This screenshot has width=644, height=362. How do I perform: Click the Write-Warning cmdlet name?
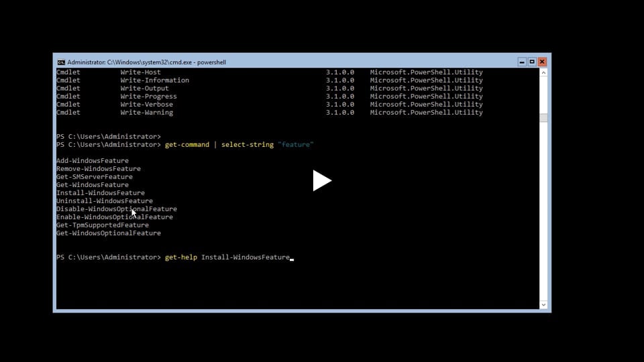[147, 113]
